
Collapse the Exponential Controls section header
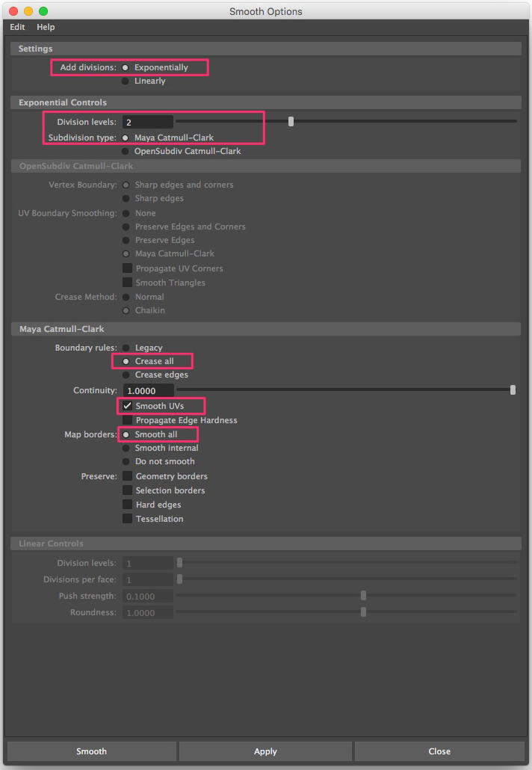[x=266, y=102]
